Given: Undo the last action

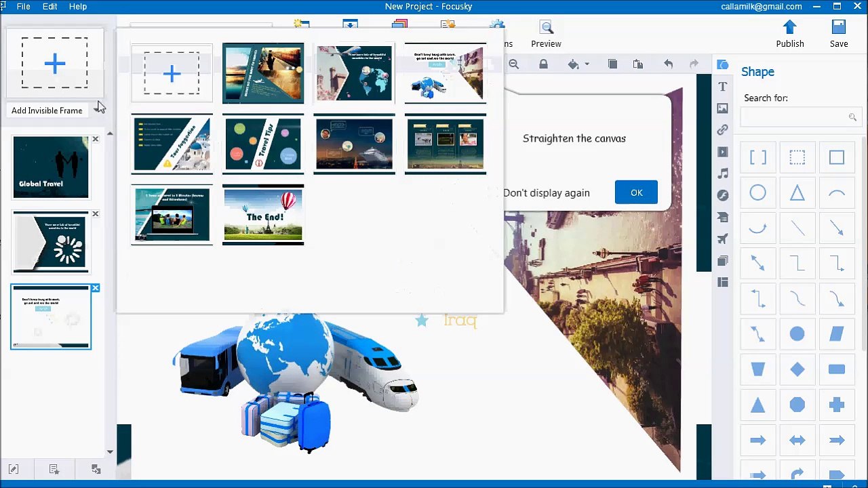Looking at the screenshot, I should (668, 64).
